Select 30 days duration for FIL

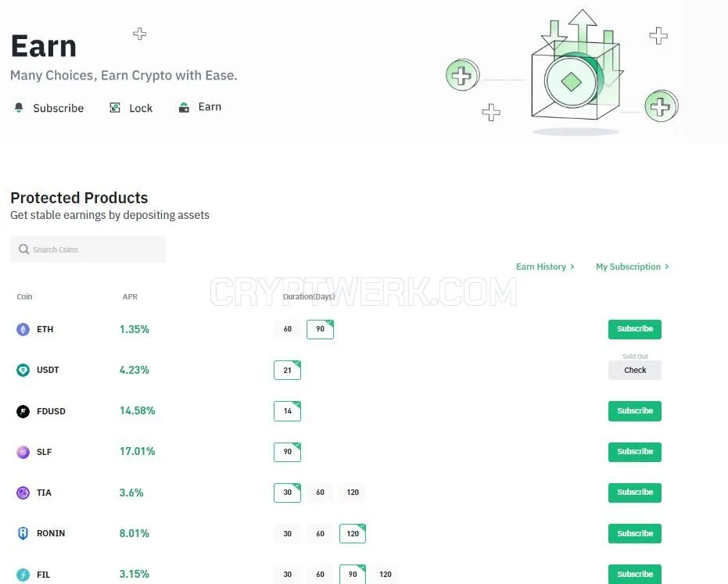pos(288,575)
